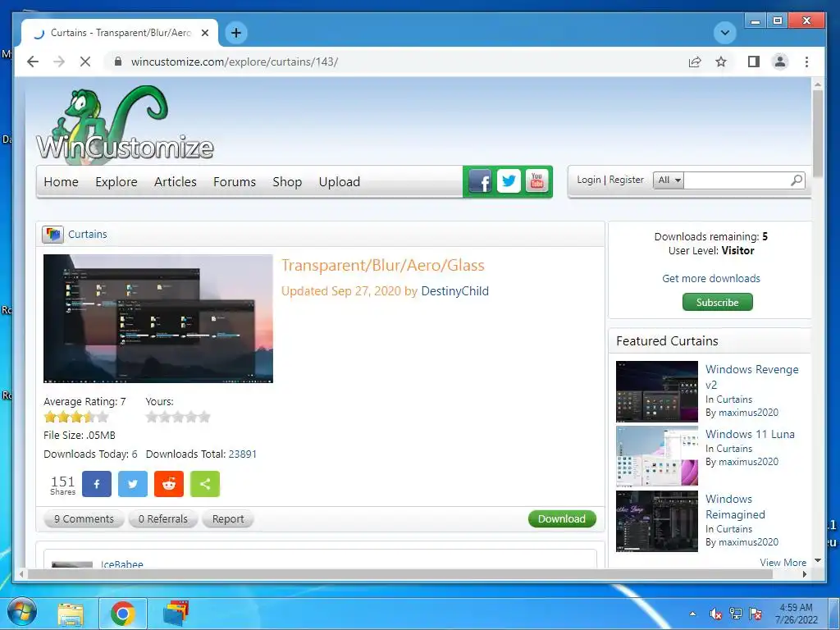840x630 pixels.
Task: Click the horizontal scrollbar right arrow
Action: point(805,574)
